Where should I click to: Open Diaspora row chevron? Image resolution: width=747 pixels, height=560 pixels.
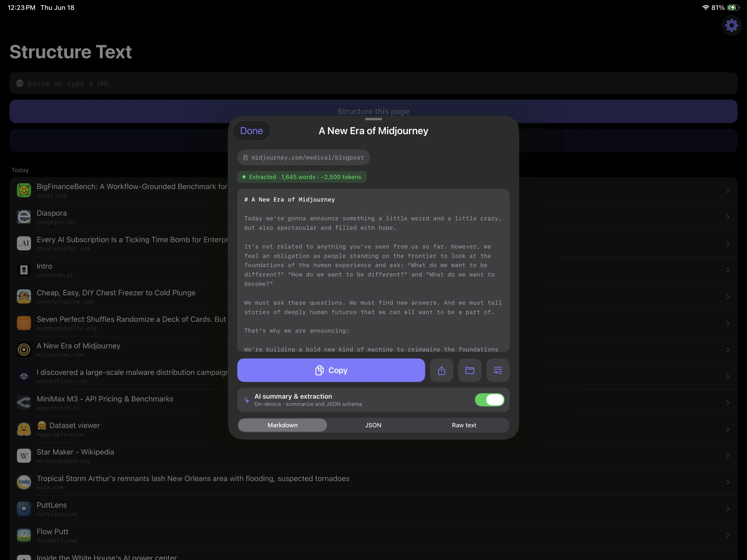point(728,217)
